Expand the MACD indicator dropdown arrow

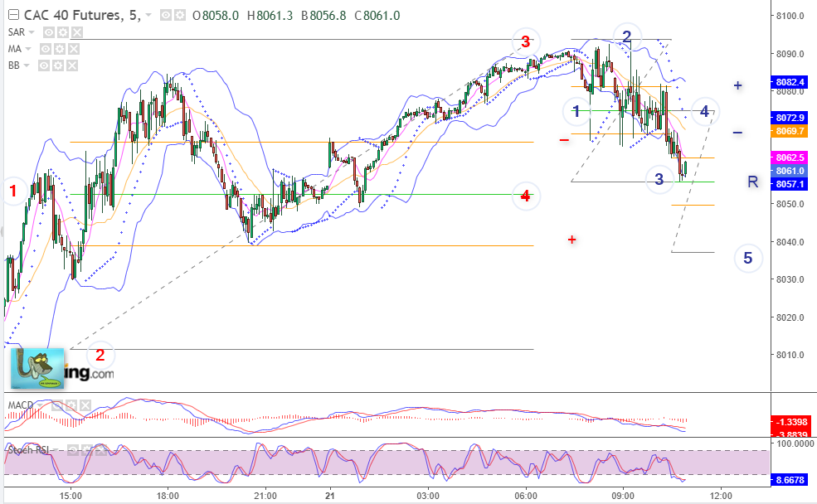40,405
